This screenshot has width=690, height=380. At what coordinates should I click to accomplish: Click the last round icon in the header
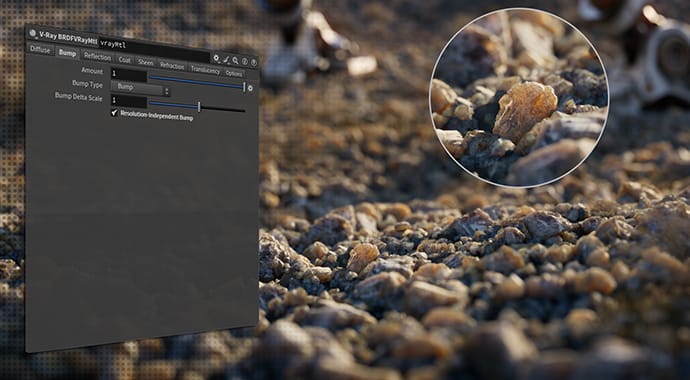click(253, 62)
